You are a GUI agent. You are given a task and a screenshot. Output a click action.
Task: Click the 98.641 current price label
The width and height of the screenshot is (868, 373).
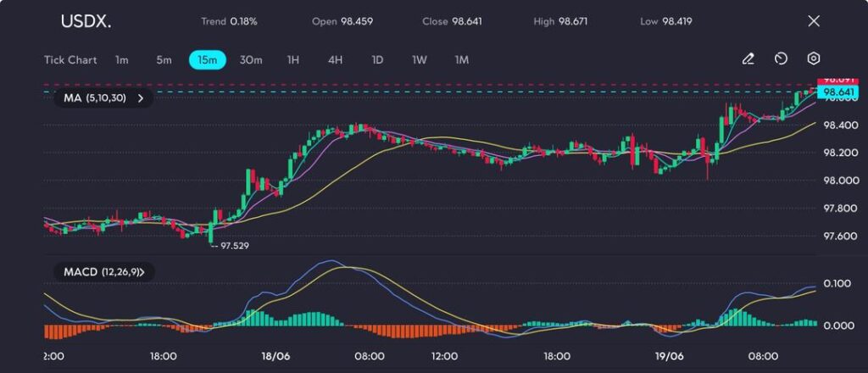[x=838, y=92]
